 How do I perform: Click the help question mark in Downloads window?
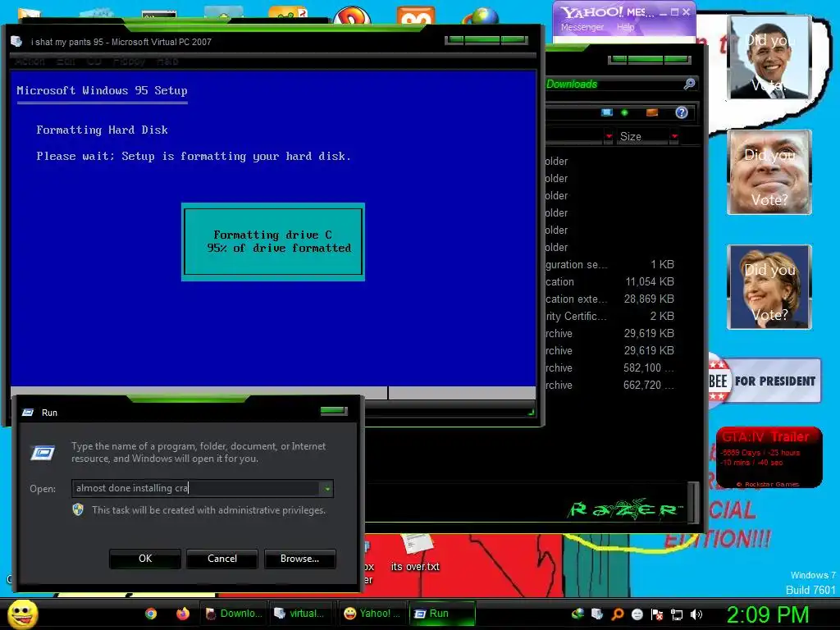point(682,112)
